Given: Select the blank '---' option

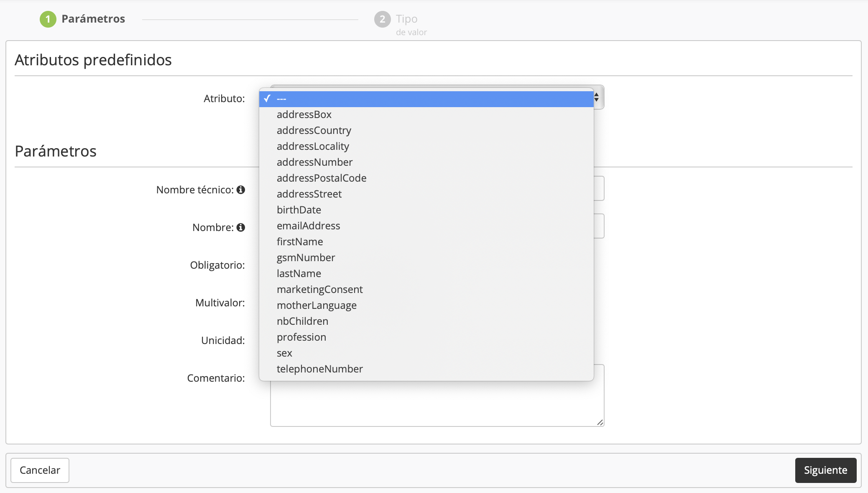Looking at the screenshot, I should pos(426,99).
